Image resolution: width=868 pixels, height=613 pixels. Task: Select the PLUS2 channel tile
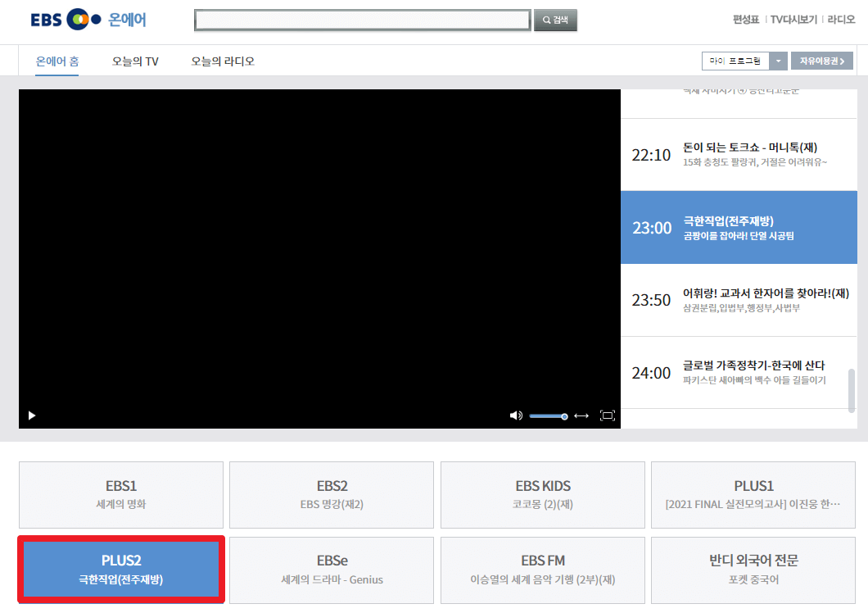click(121, 570)
